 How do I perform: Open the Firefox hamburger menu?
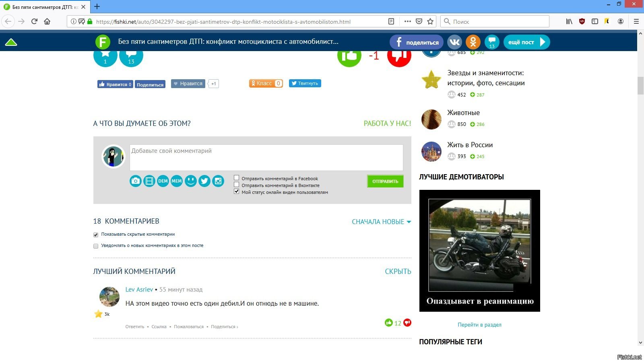pos(636,21)
